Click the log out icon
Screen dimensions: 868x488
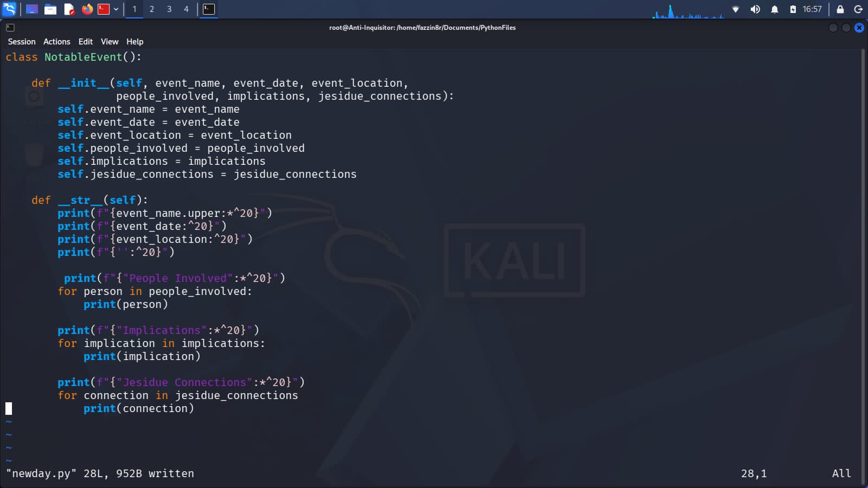pyautogui.click(x=858, y=9)
